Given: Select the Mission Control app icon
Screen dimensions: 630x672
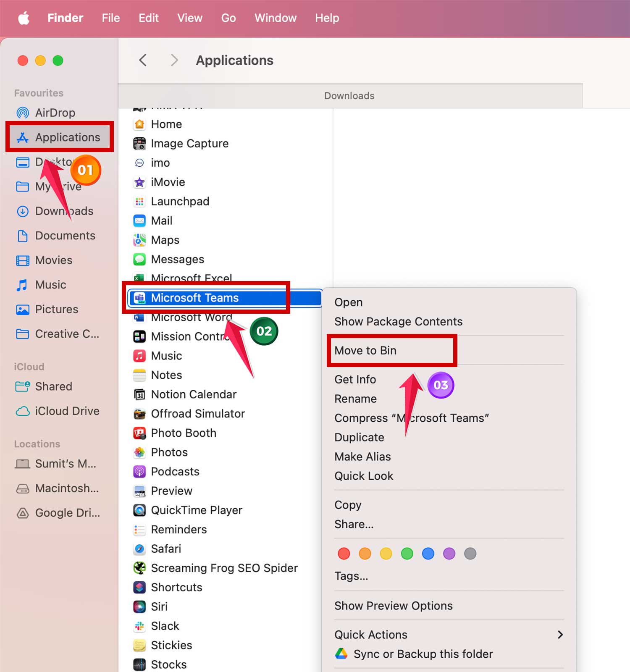Looking at the screenshot, I should (139, 336).
